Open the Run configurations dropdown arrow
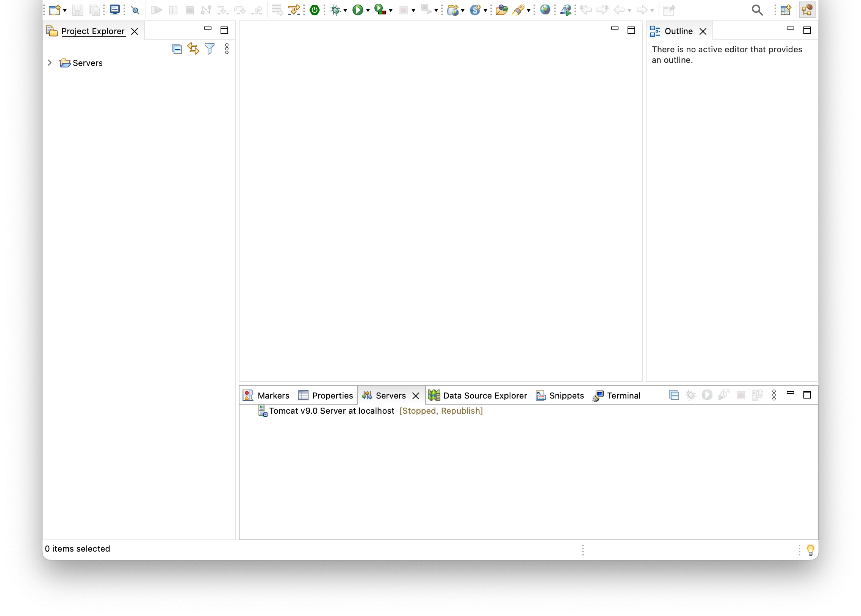The height and width of the screenshot is (616, 861). click(368, 11)
